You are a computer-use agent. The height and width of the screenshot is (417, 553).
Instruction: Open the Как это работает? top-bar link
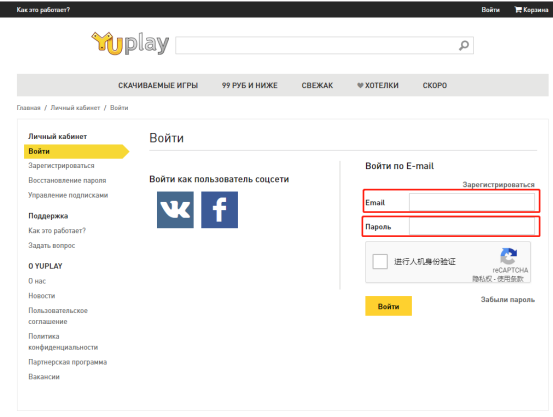(x=43, y=10)
